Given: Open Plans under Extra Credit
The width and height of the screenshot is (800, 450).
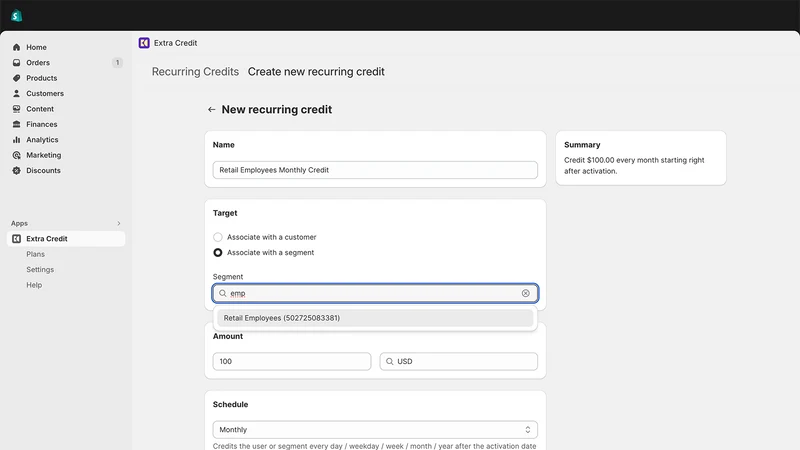Looking at the screenshot, I should click(x=35, y=254).
